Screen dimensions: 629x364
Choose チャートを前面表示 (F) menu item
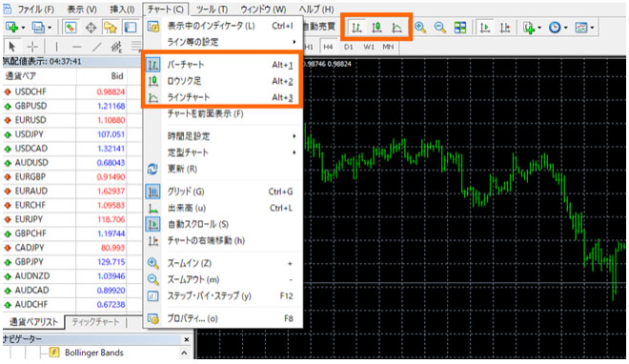tap(223, 113)
